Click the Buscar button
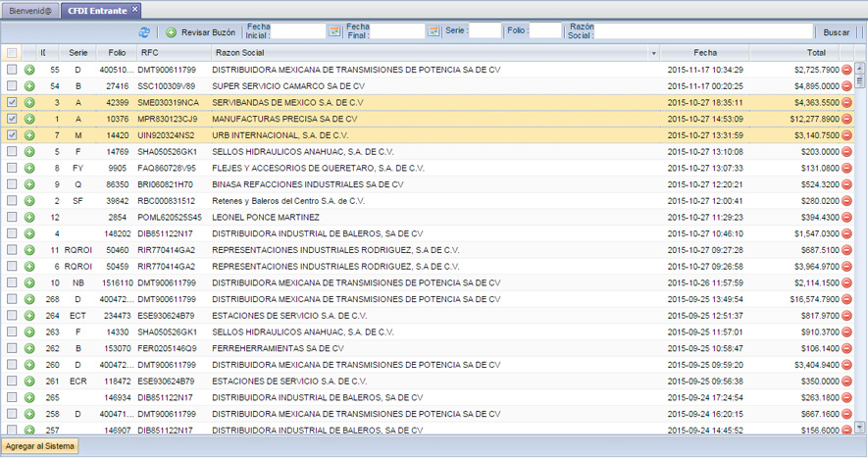Viewport: 868px width, 459px height. click(836, 32)
